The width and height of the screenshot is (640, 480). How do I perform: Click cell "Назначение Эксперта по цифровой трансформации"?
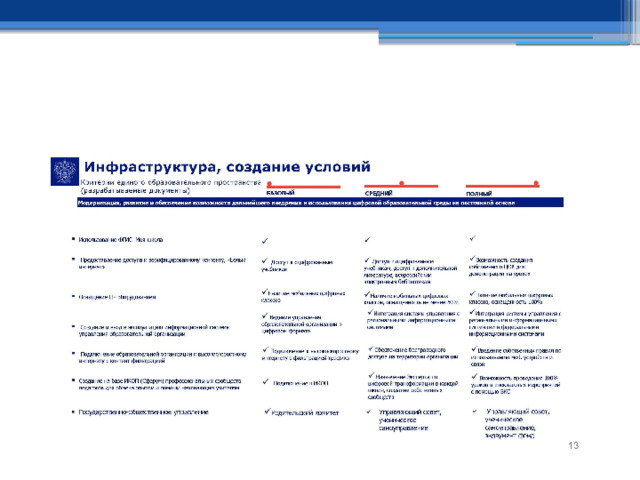coord(413,386)
